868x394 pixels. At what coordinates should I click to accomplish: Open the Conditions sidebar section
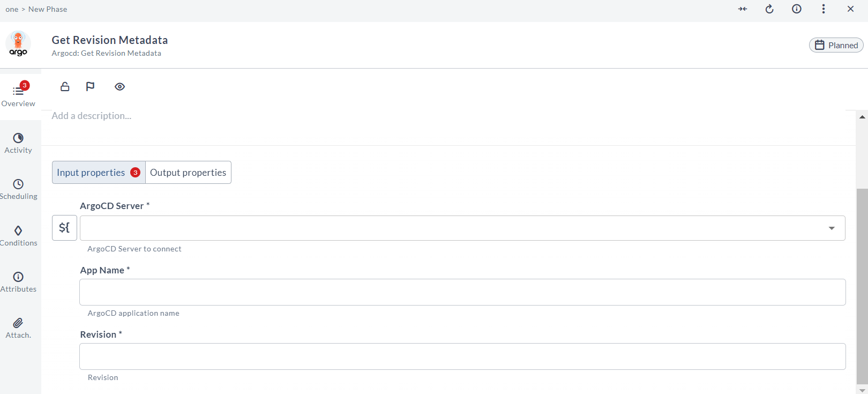(18, 236)
